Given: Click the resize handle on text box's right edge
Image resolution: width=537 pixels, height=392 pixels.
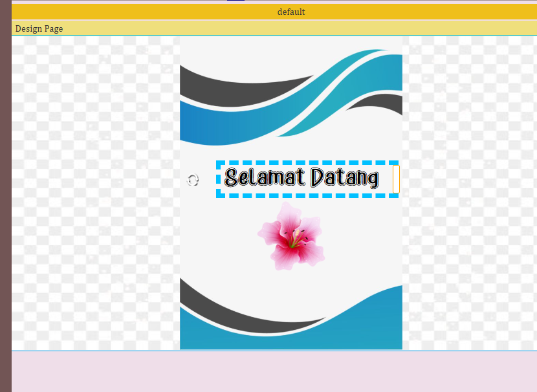Looking at the screenshot, I should [396, 179].
